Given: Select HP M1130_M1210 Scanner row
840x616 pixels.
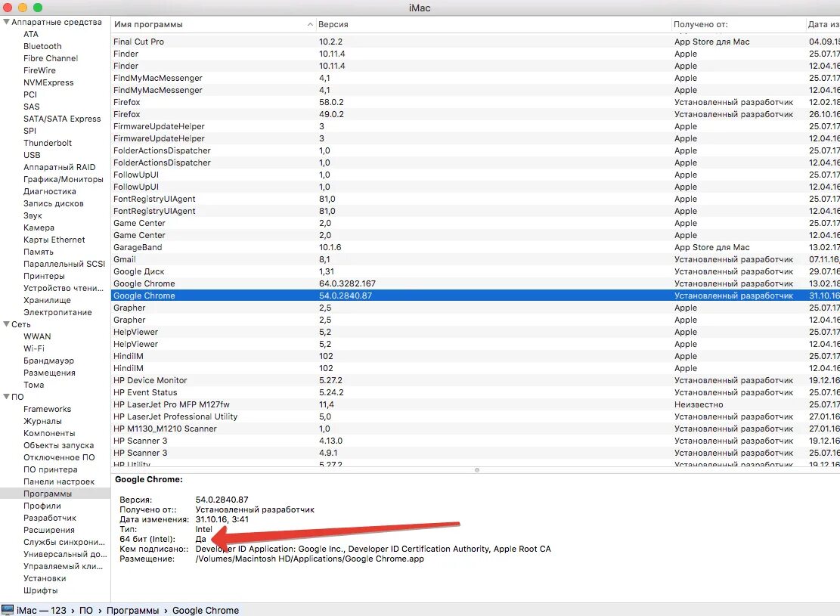Looking at the screenshot, I should pyautogui.click(x=475, y=429).
